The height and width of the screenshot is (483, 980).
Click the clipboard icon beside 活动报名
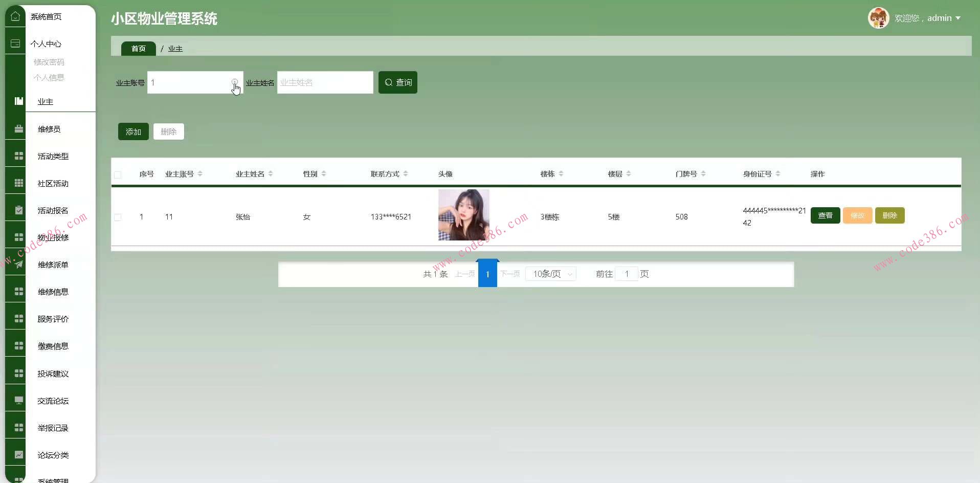click(19, 210)
